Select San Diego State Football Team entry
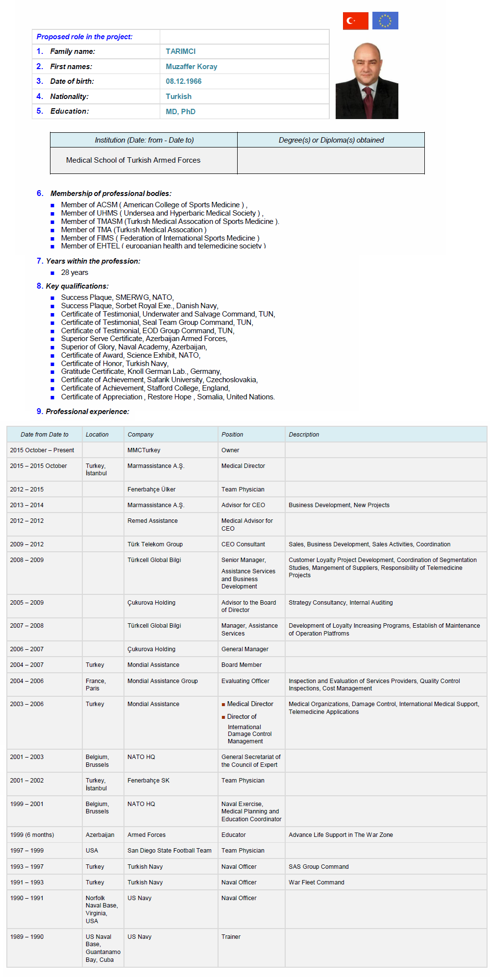The height and width of the screenshot is (980, 490). pos(170,851)
